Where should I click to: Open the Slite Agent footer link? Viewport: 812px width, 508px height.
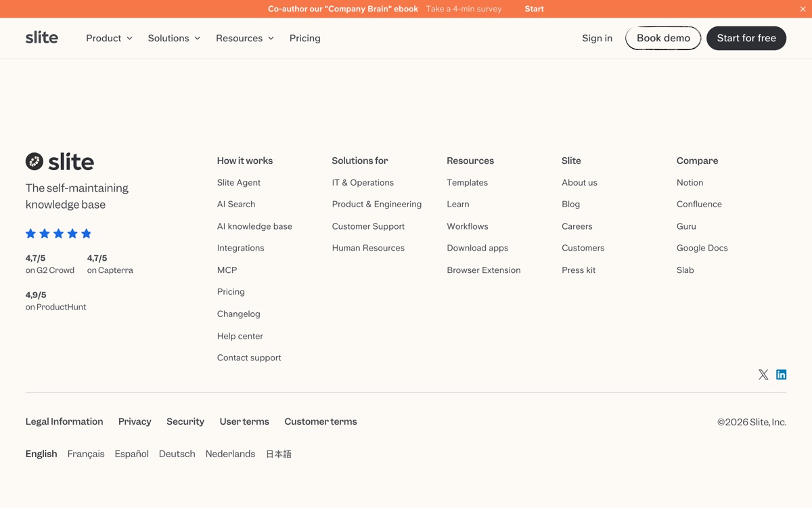(239, 182)
